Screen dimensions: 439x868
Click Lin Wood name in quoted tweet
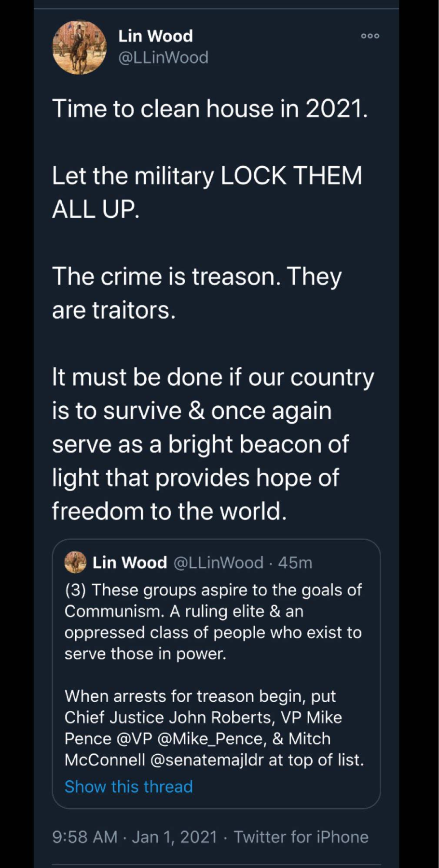click(x=129, y=562)
